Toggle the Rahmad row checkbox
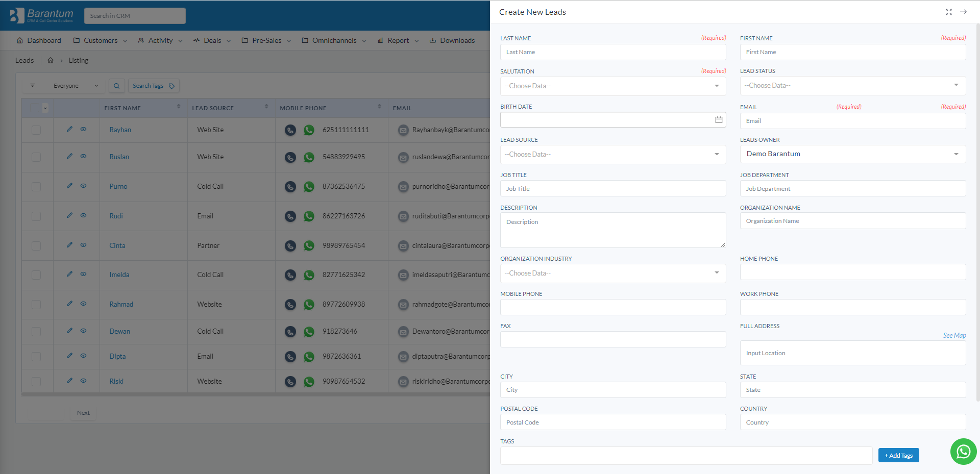This screenshot has width=980, height=474. click(x=36, y=305)
